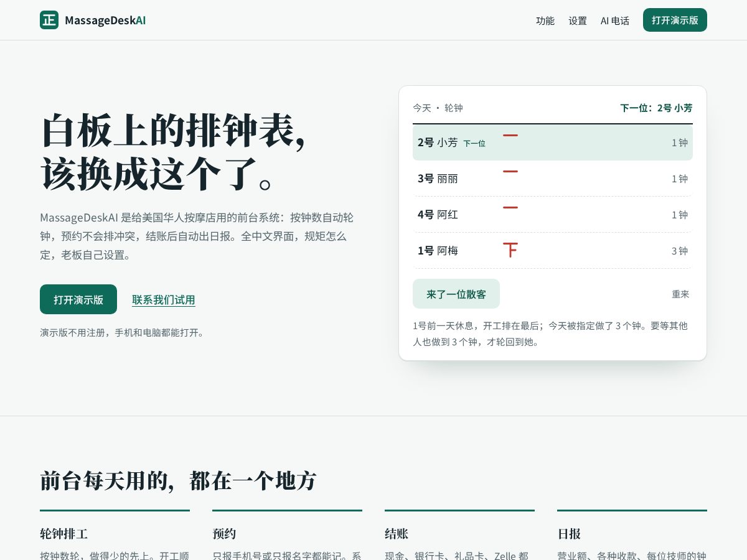Follow 联系我们试用 link
The image size is (747, 560).
click(164, 300)
